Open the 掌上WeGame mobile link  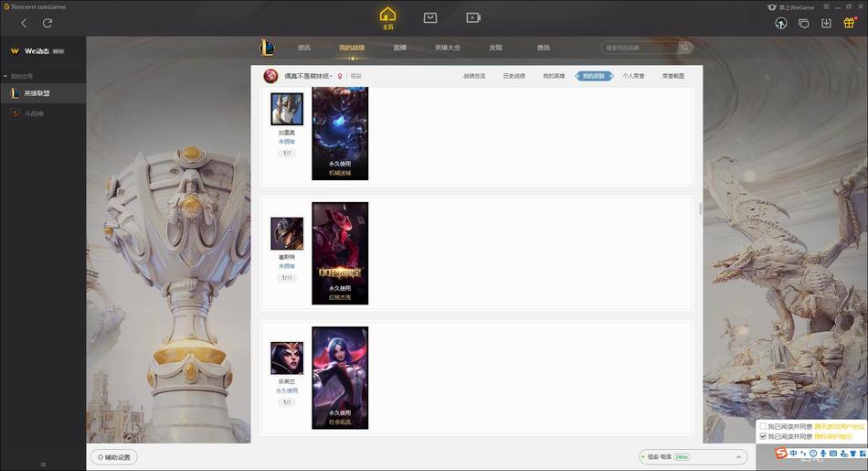coord(791,7)
